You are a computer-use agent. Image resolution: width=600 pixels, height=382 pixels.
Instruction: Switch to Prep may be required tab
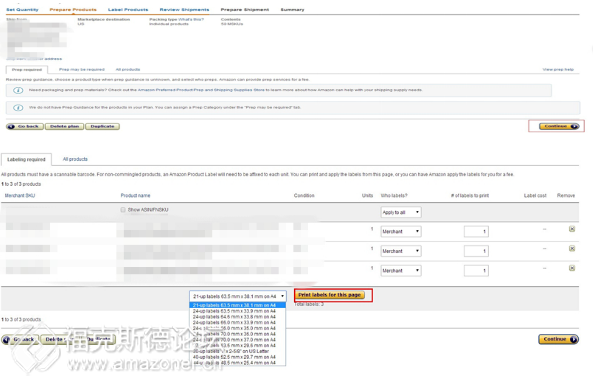[82, 70]
